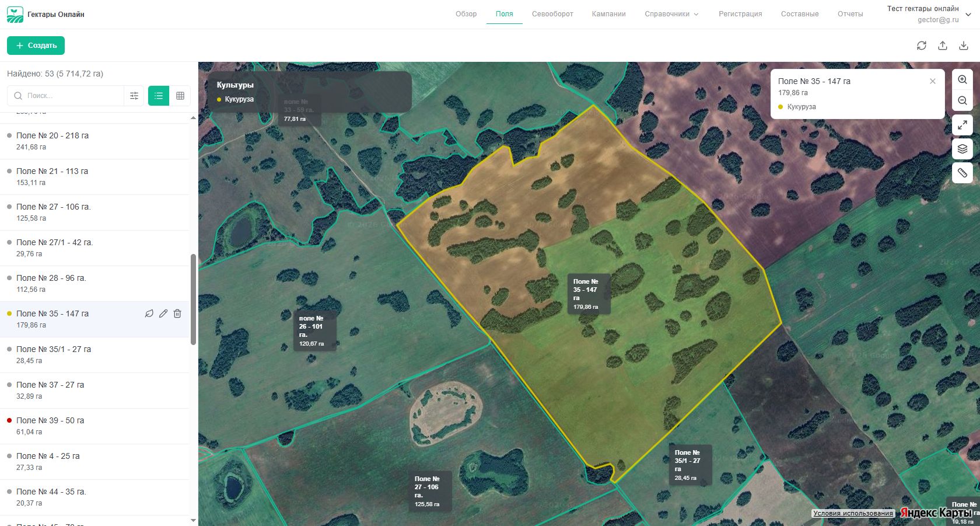This screenshot has height=526, width=980.
Task: Click the refresh data icon
Action: pos(922,46)
